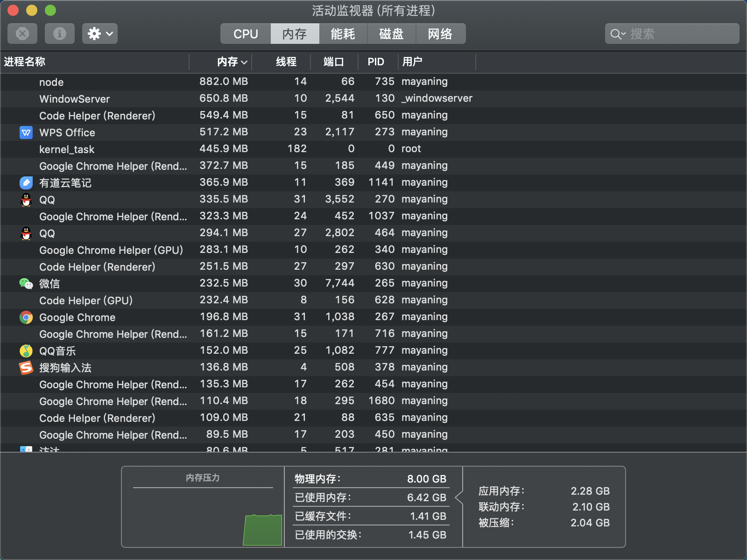Click the 搜狗输入法 icon
Screen dimensions: 747x560
coord(26,368)
